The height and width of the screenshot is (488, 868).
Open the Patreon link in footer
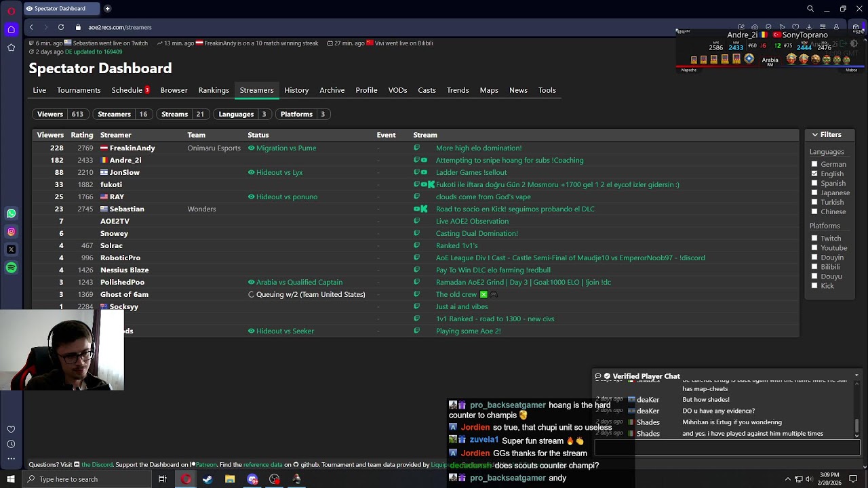(205, 465)
